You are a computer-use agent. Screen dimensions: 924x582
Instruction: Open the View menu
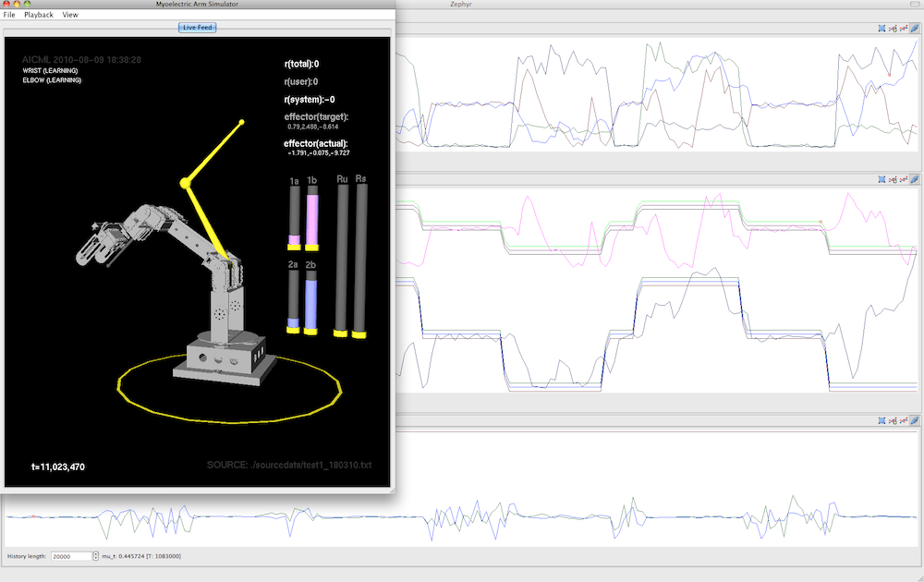pos(70,15)
